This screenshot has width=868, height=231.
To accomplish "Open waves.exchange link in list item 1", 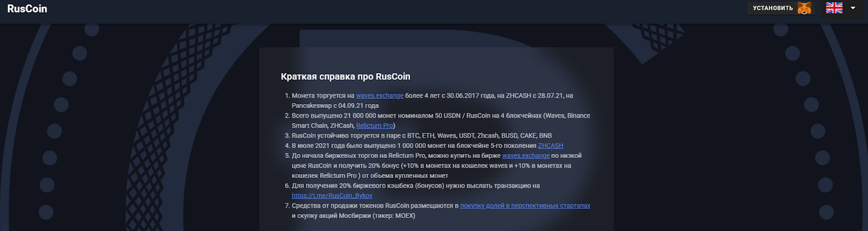I will pos(380,95).
